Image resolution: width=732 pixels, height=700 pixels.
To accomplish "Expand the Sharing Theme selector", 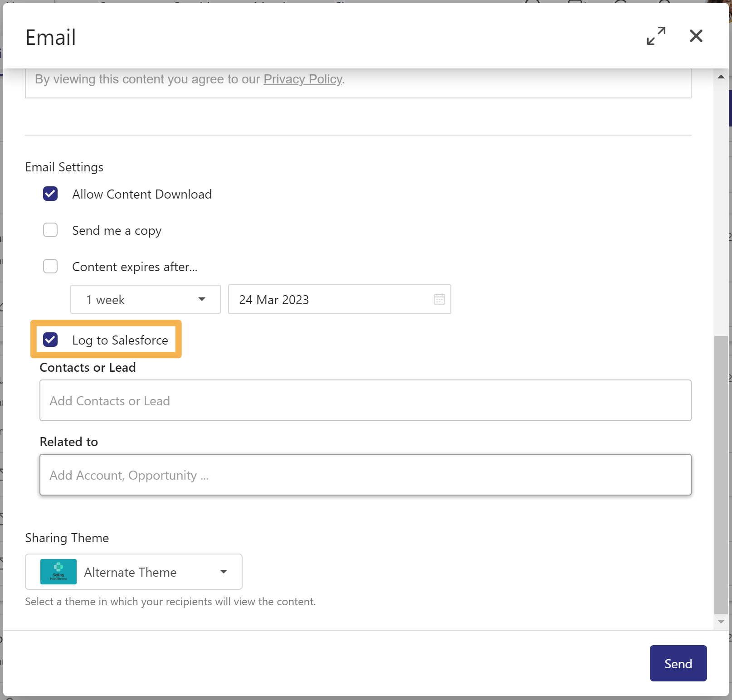I will point(223,572).
